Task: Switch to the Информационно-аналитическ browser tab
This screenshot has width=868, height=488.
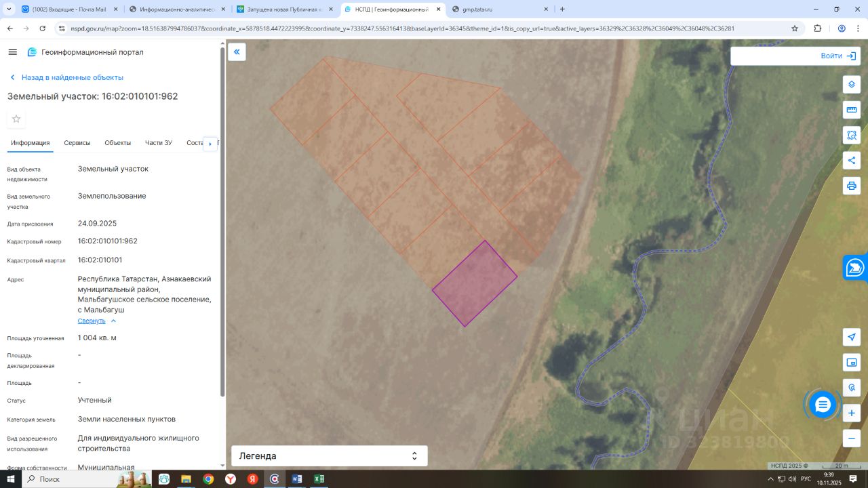Action: pos(178,9)
